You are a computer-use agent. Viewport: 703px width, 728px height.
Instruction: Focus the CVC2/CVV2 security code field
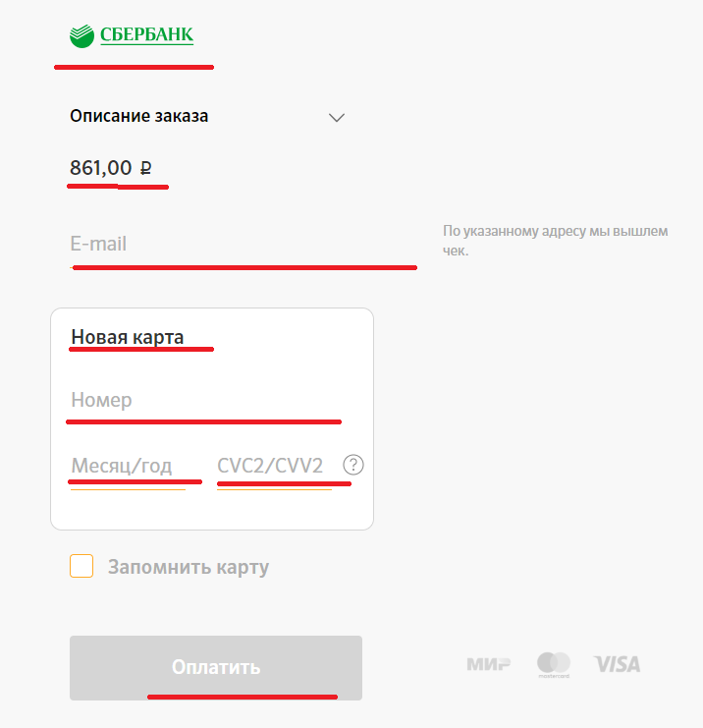[x=271, y=466]
